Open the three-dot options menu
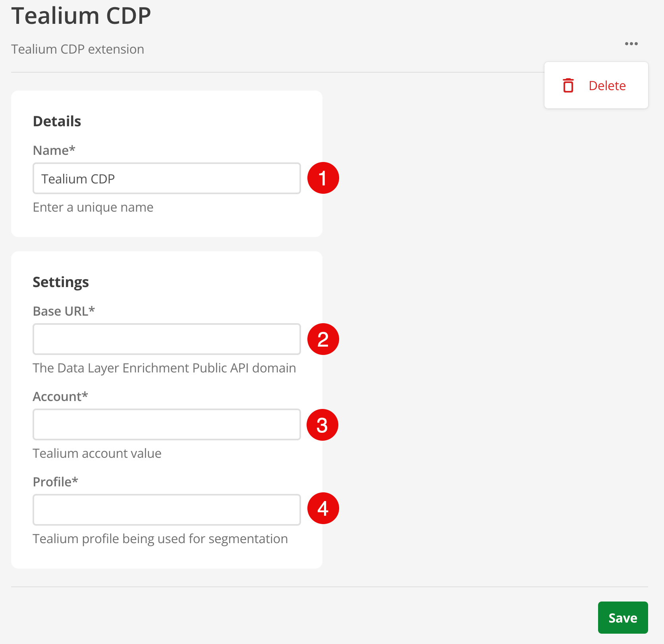Screen dimensions: 664x644 click(631, 44)
